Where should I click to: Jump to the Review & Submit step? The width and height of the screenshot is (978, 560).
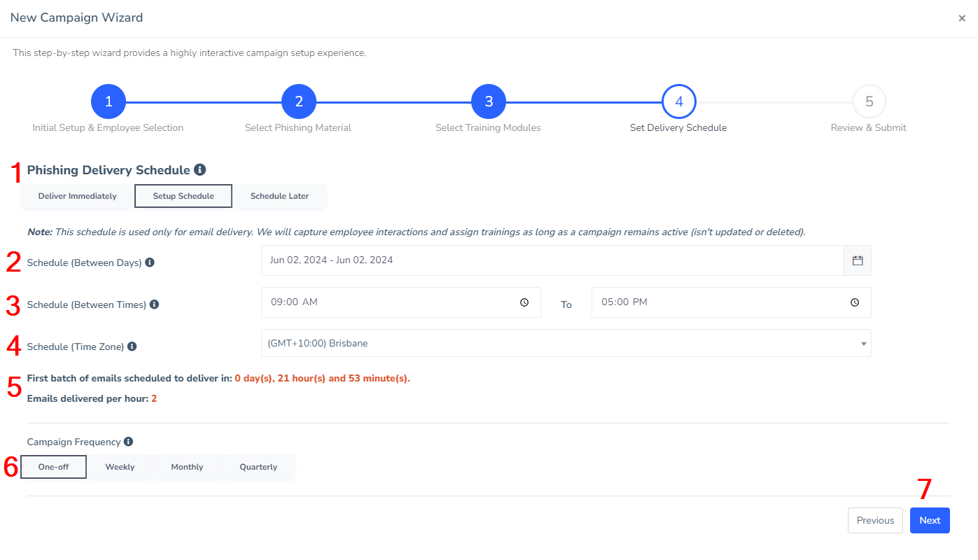(868, 101)
